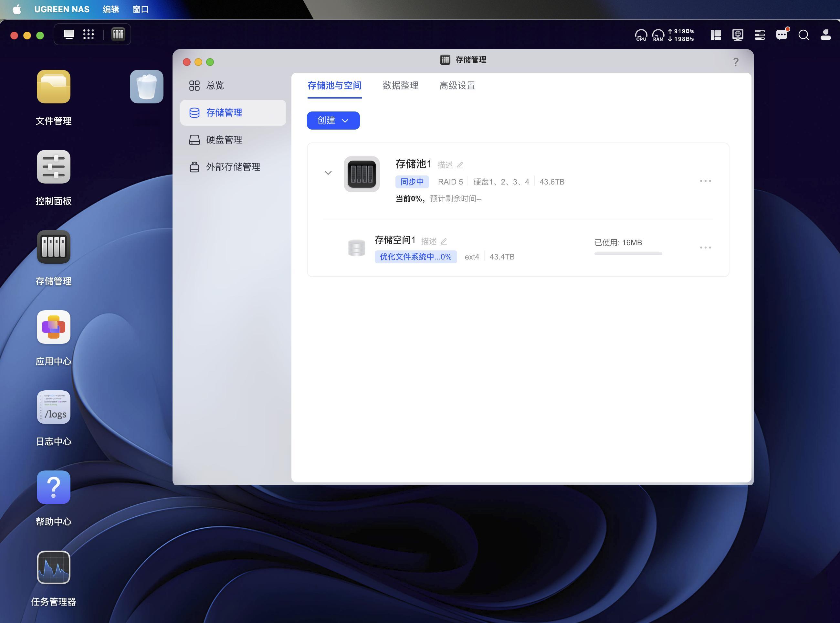Viewport: 840px width, 623px height.
Task: Open 硬盘管理 in the sidebar
Action: (x=233, y=140)
